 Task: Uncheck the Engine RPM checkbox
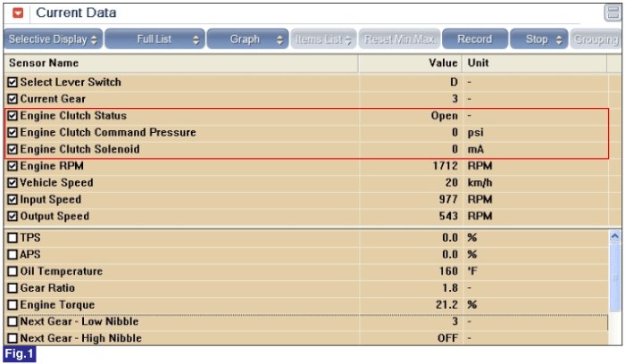click(x=12, y=166)
